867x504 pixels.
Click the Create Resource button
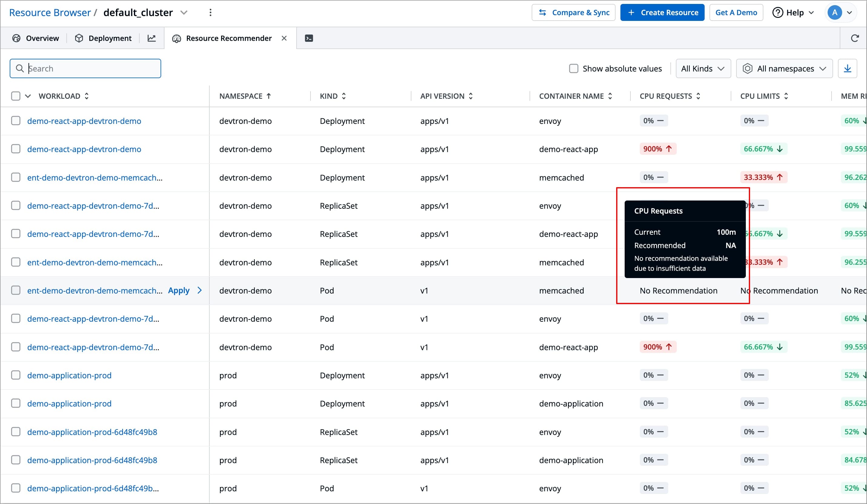pyautogui.click(x=662, y=13)
